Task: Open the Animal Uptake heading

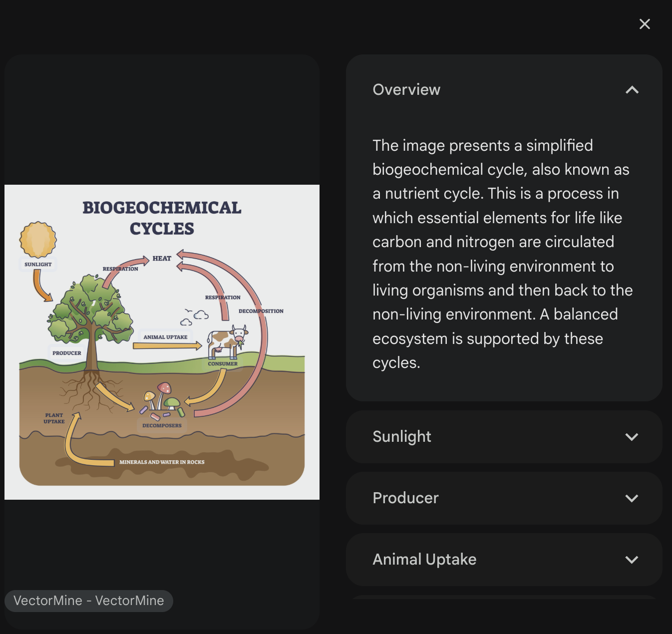Action: 424,559
